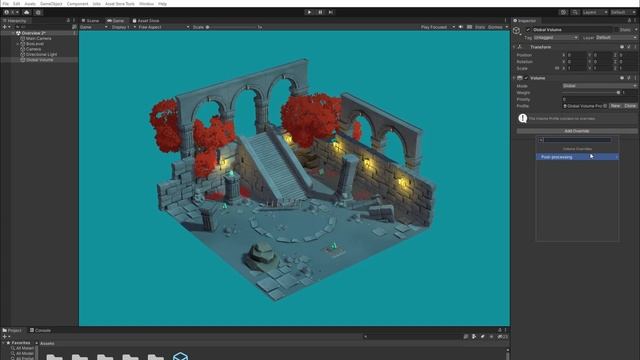Open the GameObject menu
This screenshot has width=640, height=360.
(51, 4)
